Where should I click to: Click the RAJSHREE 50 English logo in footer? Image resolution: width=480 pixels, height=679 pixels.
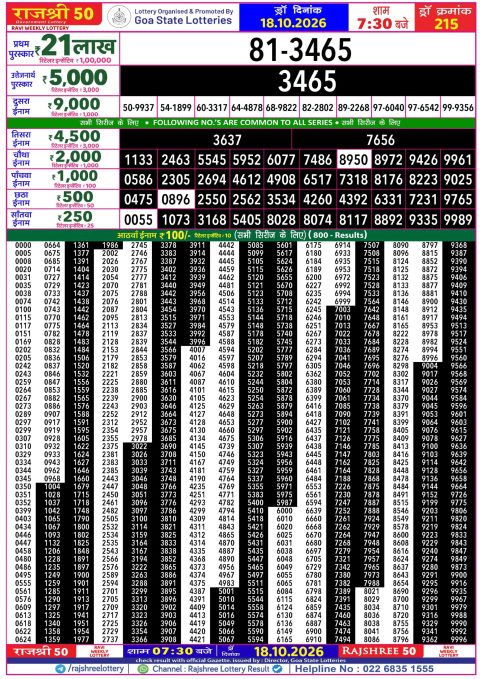point(379,651)
